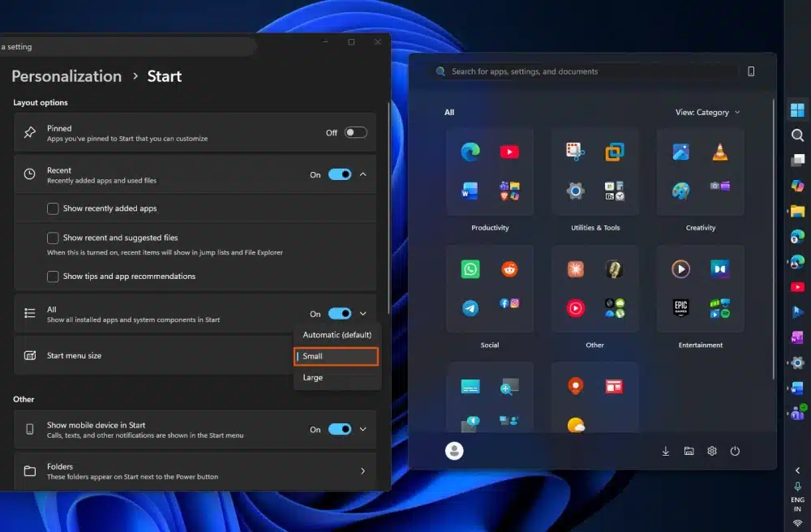The height and width of the screenshot is (532, 811).
Task: Open YouTube app in Productivity group
Action: [x=509, y=152]
